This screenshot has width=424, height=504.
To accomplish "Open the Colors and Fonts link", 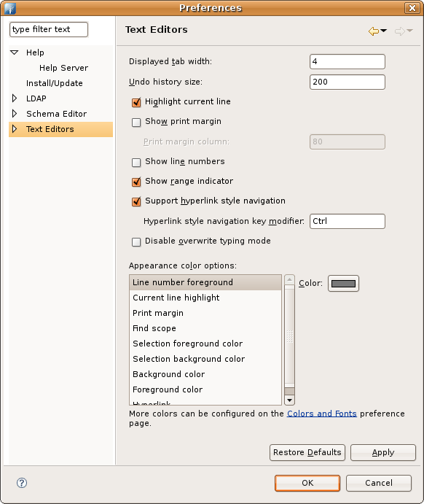I will click(321, 414).
